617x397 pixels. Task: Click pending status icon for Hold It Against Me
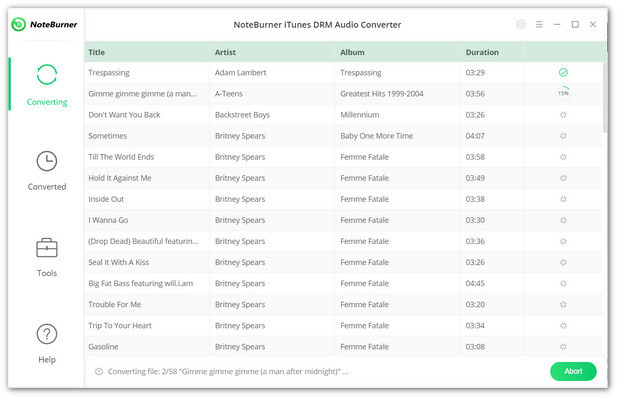coord(563,178)
